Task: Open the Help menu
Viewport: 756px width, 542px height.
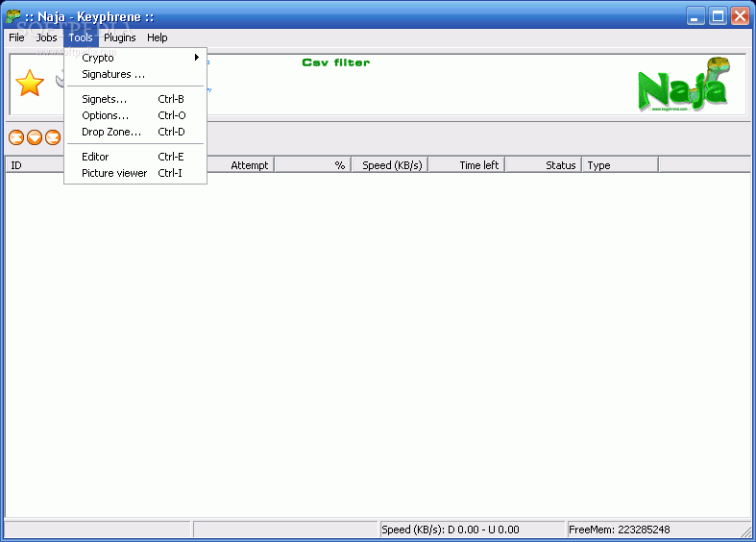Action: point(158,37)
